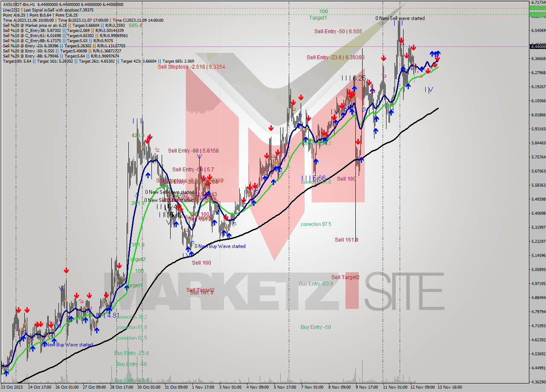The image size is (546, 392).
Task: Click the 'correction 38.2' label
Action: point(131,317)
